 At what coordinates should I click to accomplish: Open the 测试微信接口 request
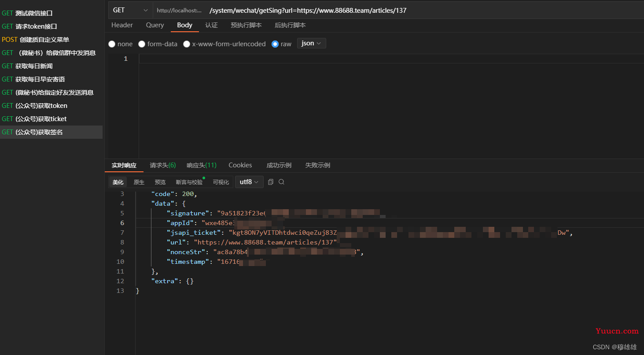point(51,13)
